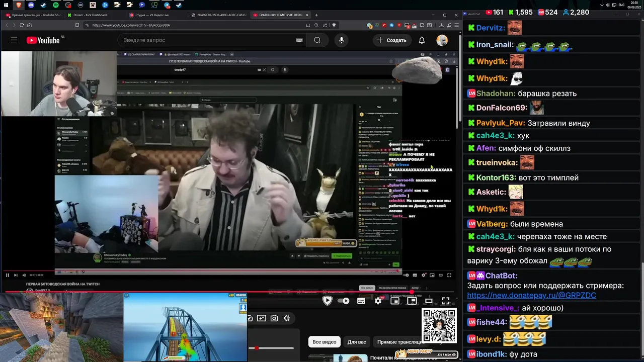The image size is (644, 362).
Task: Open a new browser tab
Action: pos(316,15)
